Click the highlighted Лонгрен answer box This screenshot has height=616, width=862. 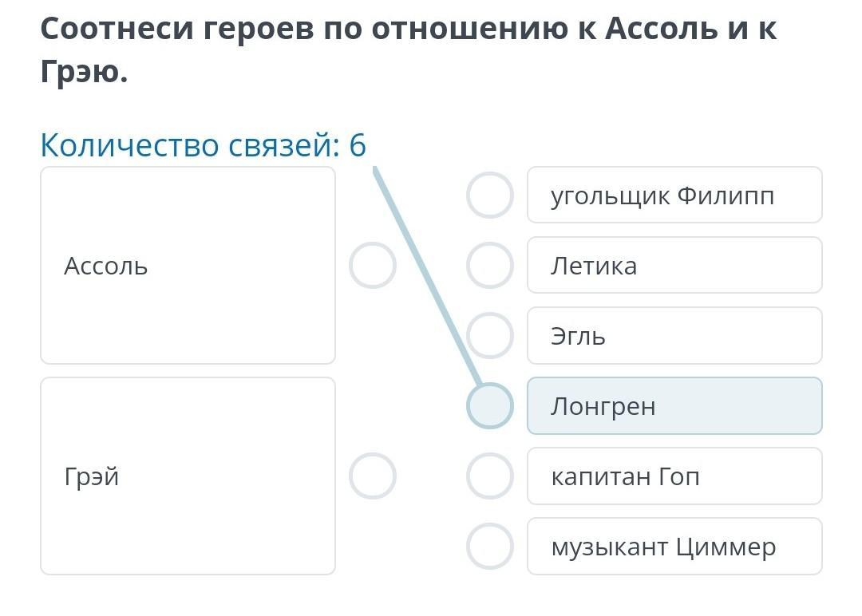tap(674, 406)
